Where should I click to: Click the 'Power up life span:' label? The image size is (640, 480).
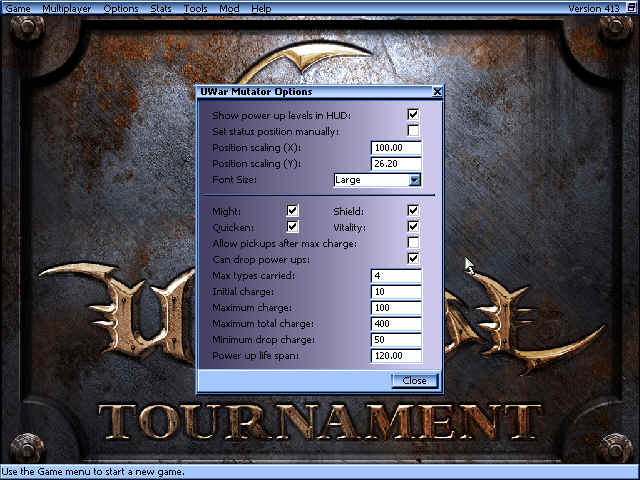pos(256,356)
